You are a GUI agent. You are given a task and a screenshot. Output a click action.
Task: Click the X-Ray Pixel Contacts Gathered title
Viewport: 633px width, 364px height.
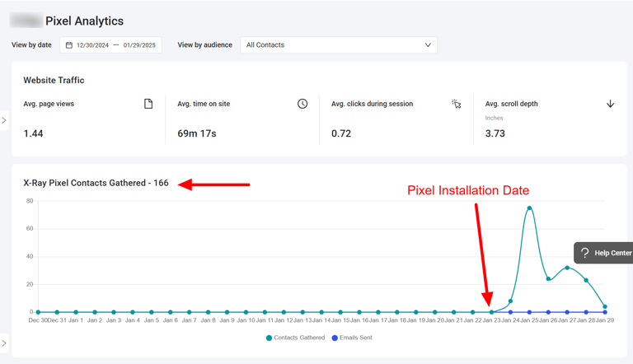(96, 183)
